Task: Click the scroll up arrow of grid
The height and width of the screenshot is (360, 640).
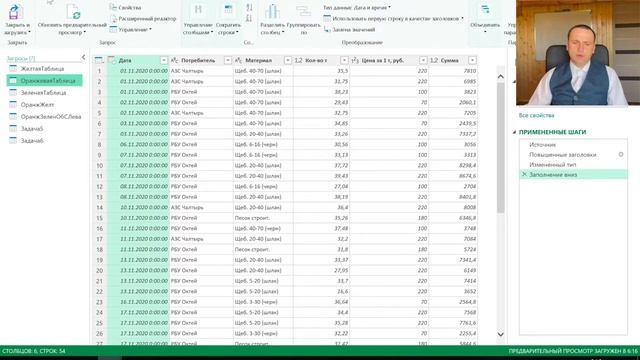Action: point(501,76)
